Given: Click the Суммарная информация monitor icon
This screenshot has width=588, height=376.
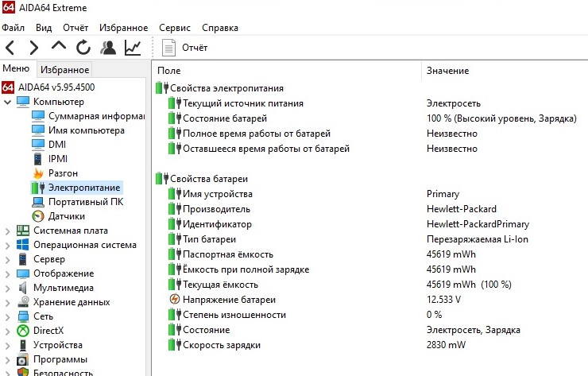Looking at the screenshot, I should 38,116.
